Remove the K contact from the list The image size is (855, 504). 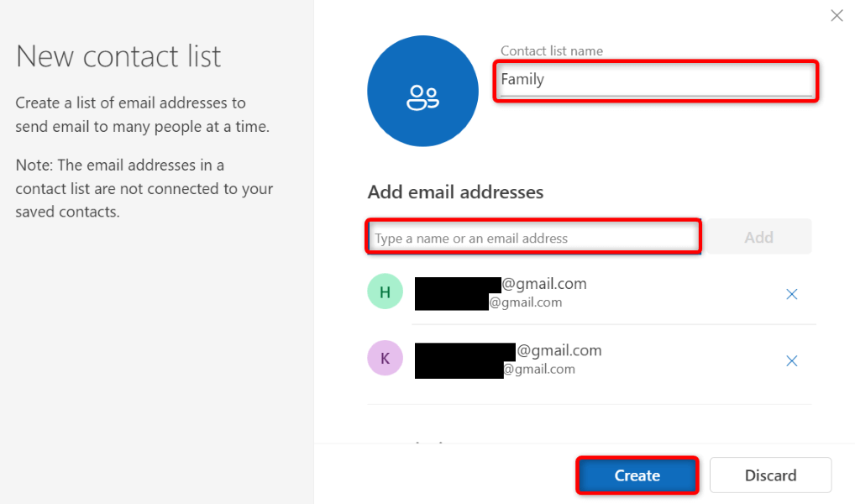(x=791, y=360)
